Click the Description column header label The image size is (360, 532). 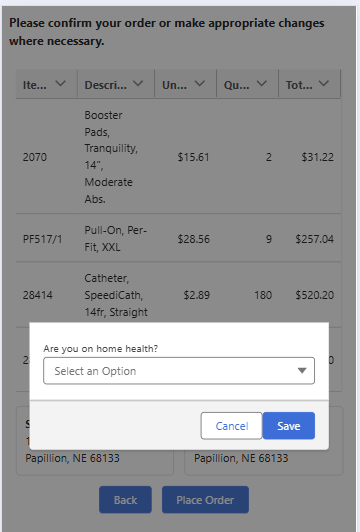(106, 85)
